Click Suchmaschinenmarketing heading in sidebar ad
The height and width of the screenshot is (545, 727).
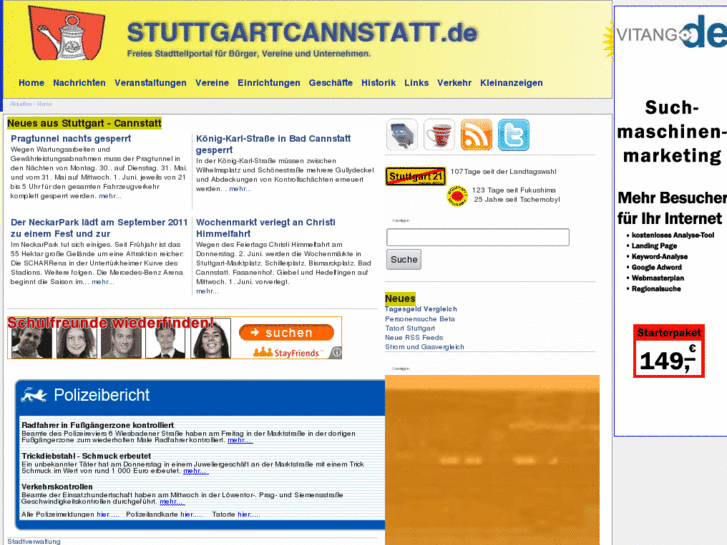click(x=672, y=132)
